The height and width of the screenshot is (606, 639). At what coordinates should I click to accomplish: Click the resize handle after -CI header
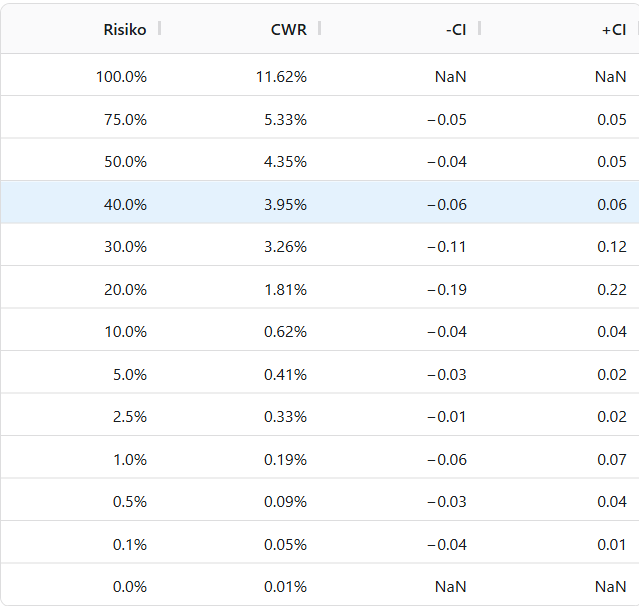coord(479,28)
